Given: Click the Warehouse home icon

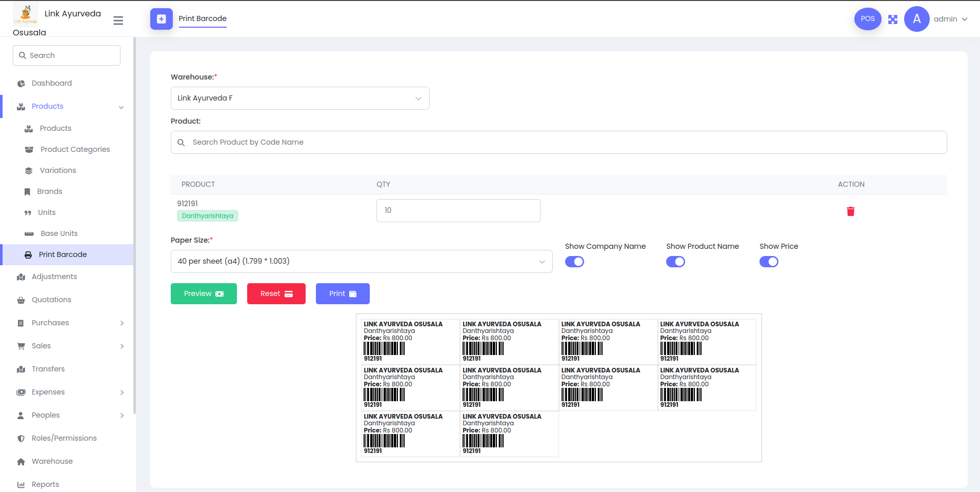Looking at the screenshot, I should pyautogui.click(x=21, y=462).
